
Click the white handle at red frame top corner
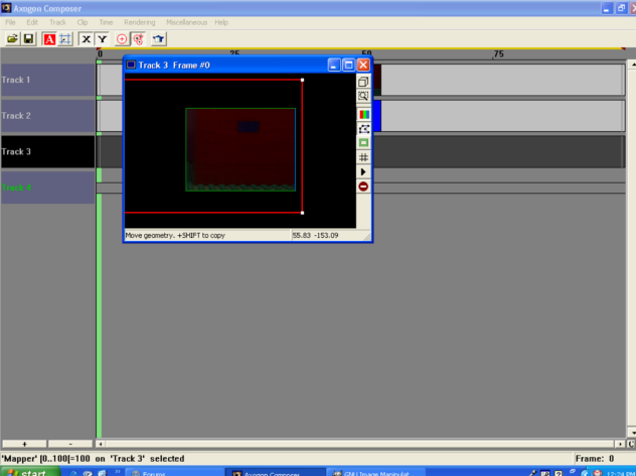click(x=303, y=80)
